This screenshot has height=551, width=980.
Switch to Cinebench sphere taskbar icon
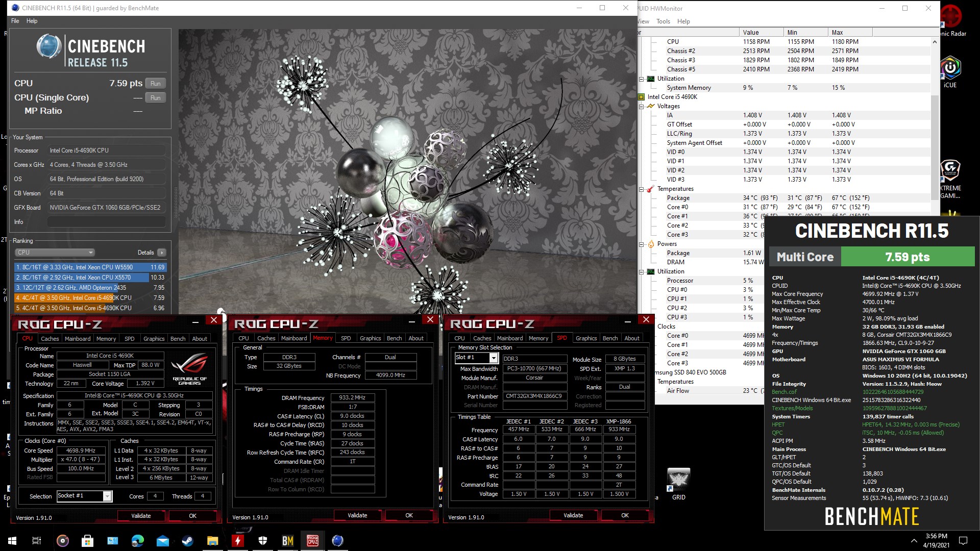pyautogui.click(x=338, y=541)
